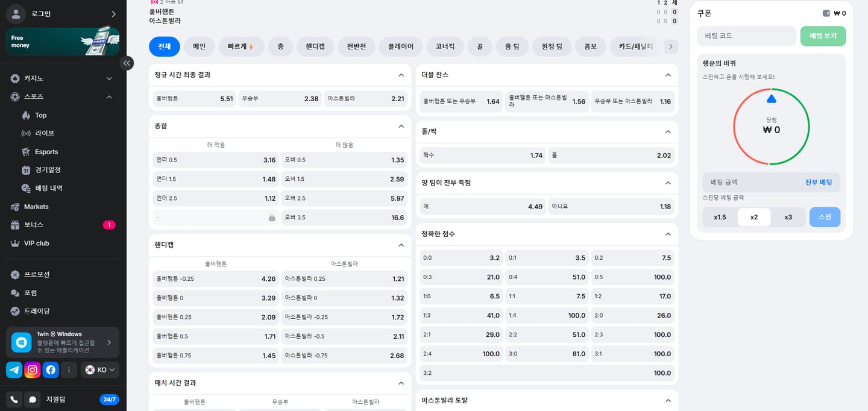Switch to the 메인 tab
868x411 pixels.
(199, 46)
